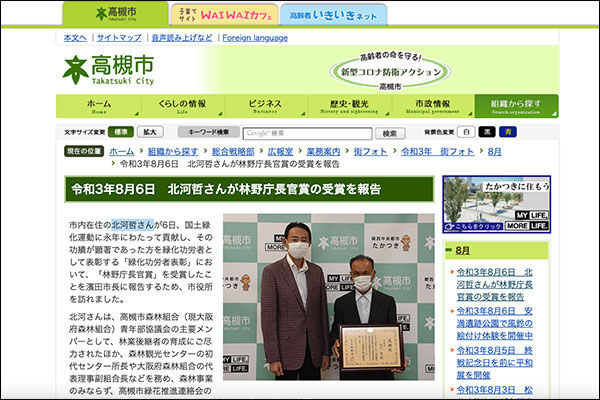Click the キーワード検索 label button
600x400 pixels.
pos(209,132)
